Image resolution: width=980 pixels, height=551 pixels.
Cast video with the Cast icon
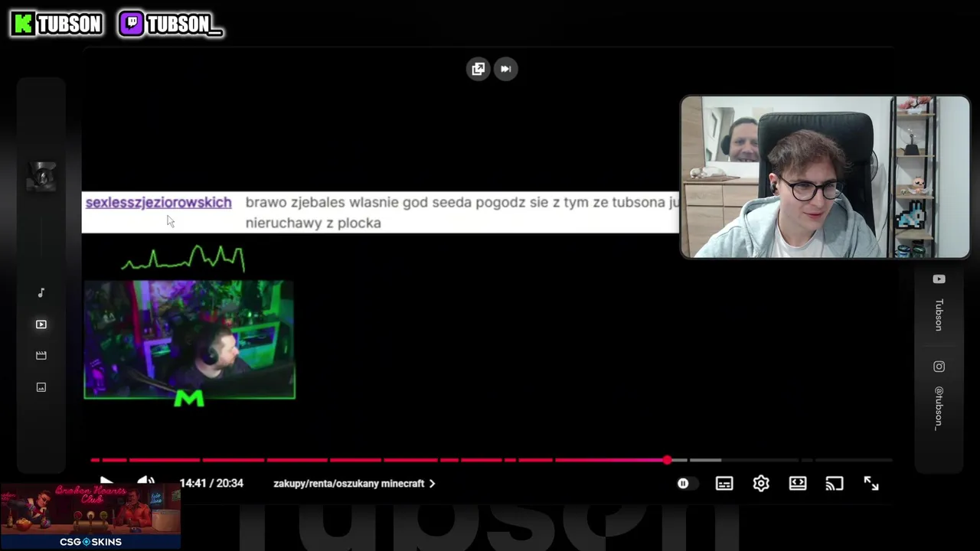click(835, 484)
